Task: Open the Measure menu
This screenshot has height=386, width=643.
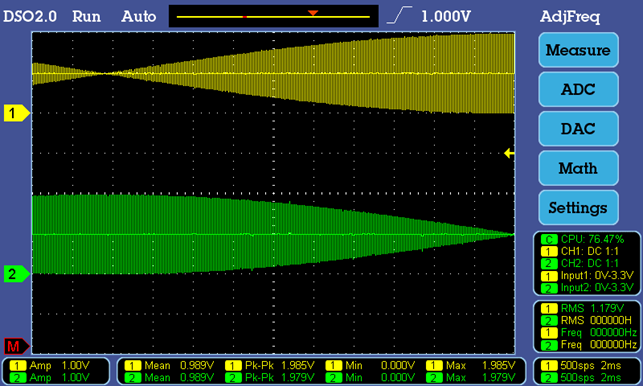Action: pyautogui.click(x=578, y=50)
